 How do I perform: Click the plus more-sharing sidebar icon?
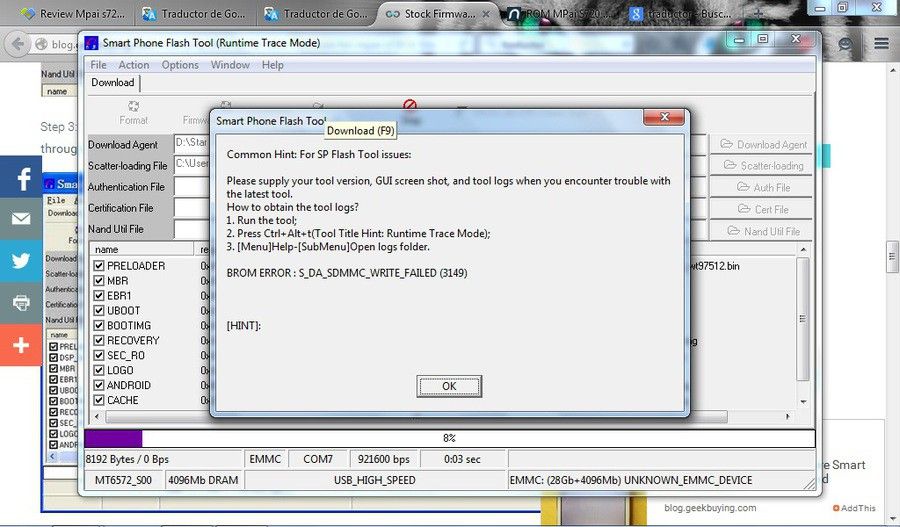21,345
